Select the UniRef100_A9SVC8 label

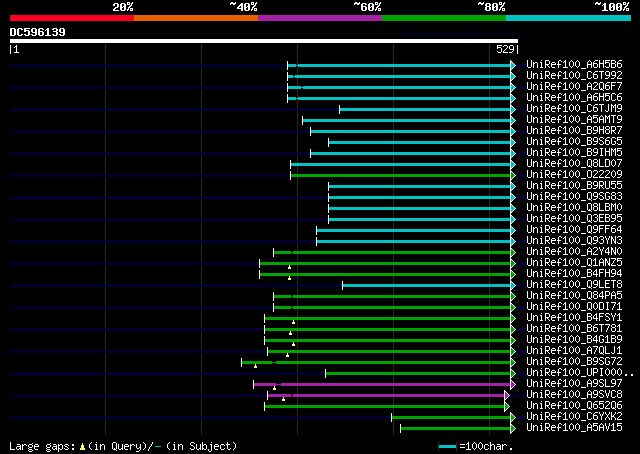(x=574, y=395)
